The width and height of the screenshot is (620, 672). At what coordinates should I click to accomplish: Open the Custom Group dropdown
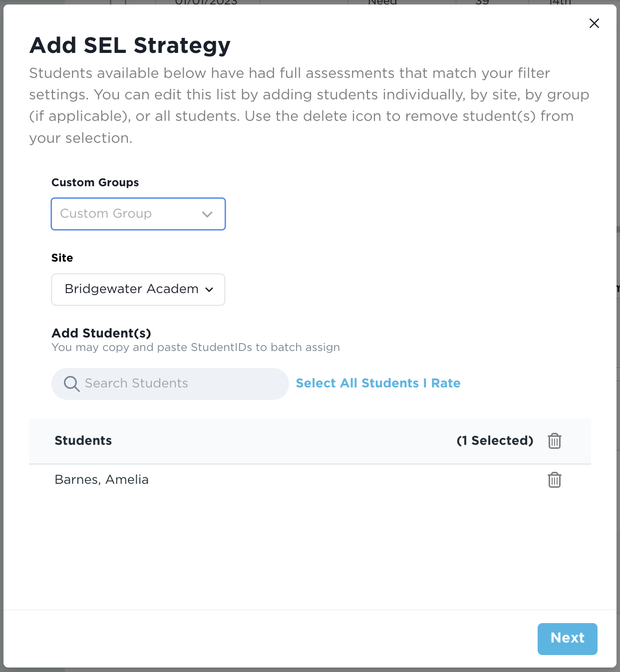(130, 214)
